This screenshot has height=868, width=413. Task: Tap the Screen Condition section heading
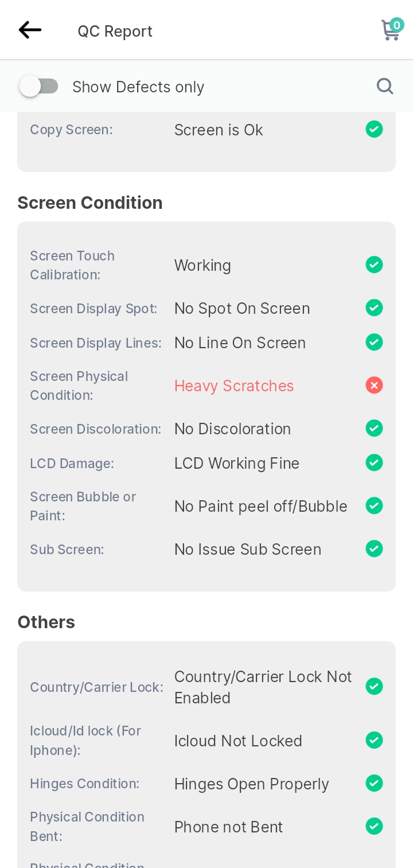(90, 203)
